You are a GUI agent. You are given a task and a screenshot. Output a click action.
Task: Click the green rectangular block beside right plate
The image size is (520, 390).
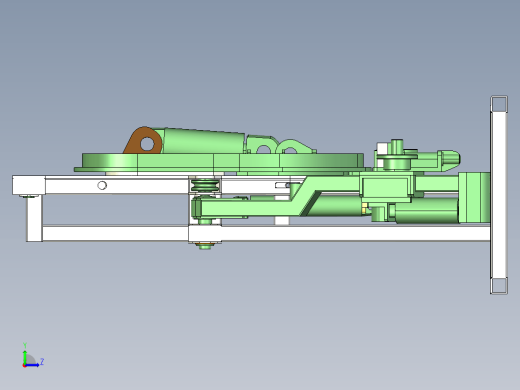[474, 197]
